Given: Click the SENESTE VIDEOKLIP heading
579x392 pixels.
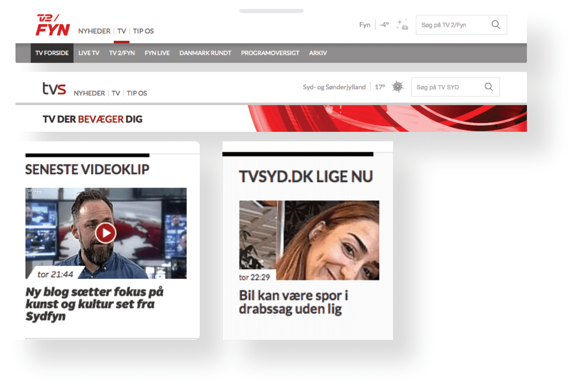Looking at the screenshot, I should pos(87,169).
